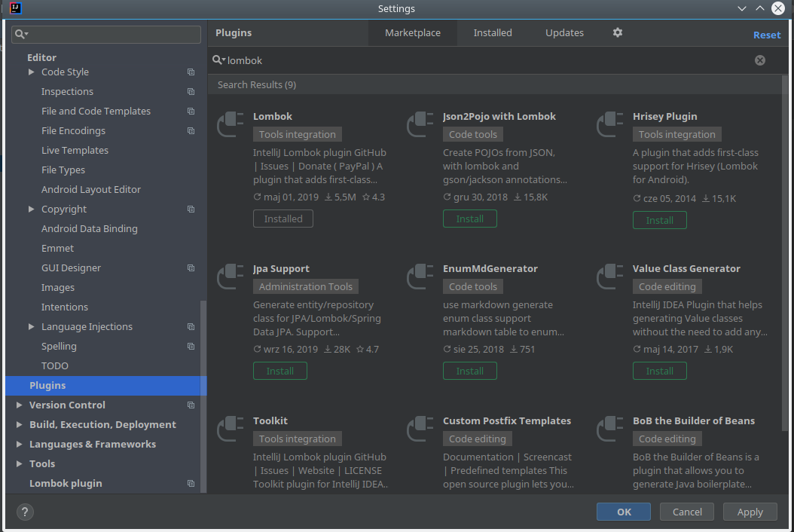Click the project-level icon beside GUI Designer
The height and width of the screenshot is (532, 794).
[x=191, y=268]
